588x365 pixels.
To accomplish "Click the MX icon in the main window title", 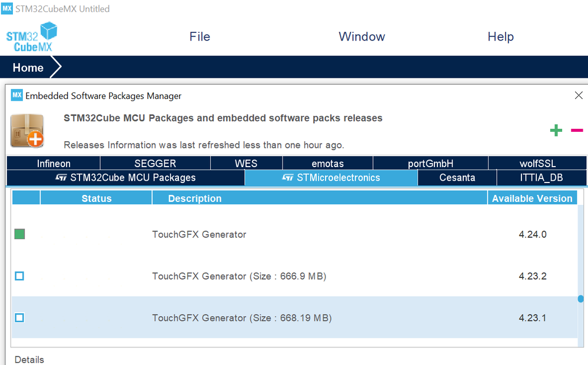I will (x=8, y=9).
